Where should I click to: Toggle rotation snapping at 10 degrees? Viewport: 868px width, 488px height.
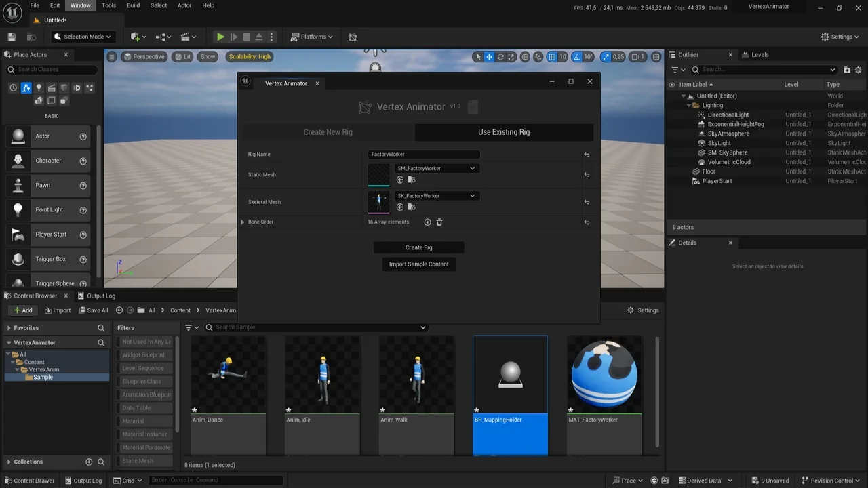(x=578, y=56)
